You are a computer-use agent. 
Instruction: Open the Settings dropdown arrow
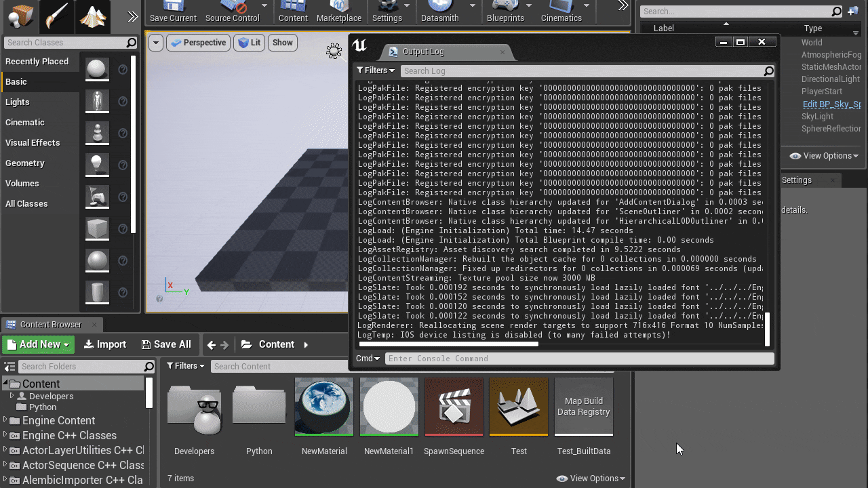[408, 5]
